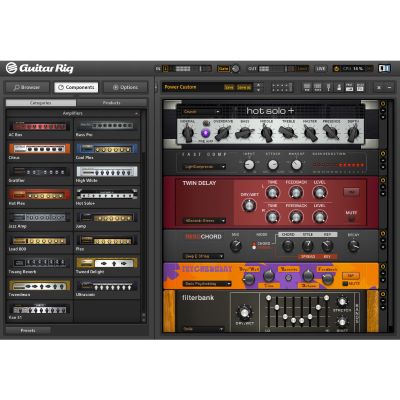Show the PRE tapedeck toolbar icon

(x=349, y=87)
